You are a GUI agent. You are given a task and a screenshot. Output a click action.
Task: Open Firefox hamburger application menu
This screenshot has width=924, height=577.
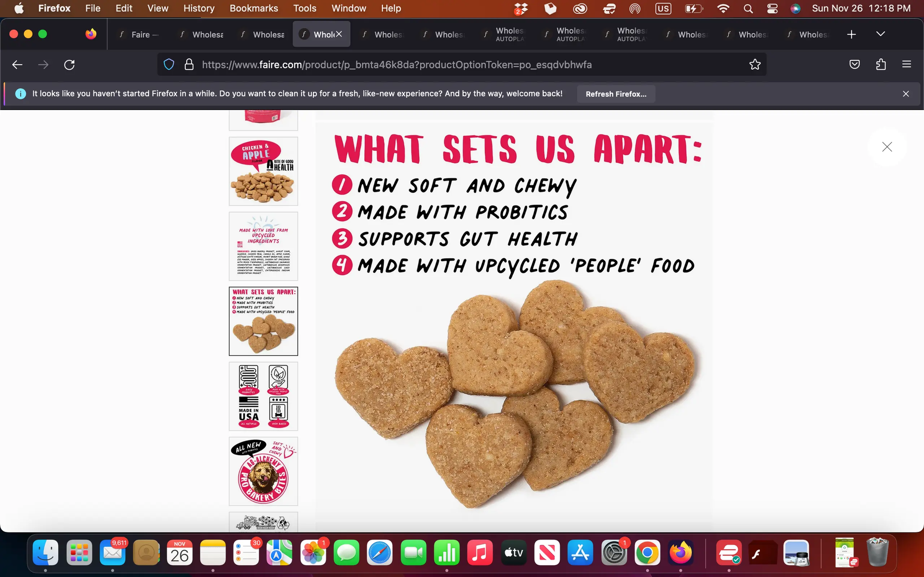tap(906, 65)
